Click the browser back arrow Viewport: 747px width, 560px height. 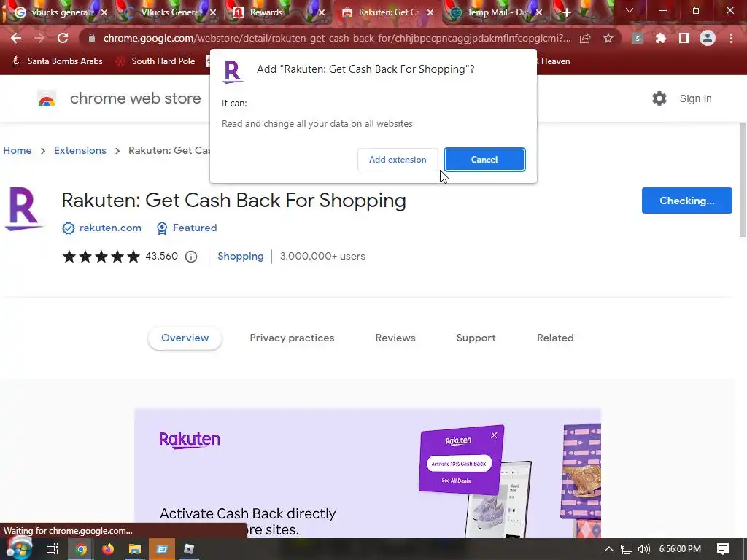pos(16,38)
